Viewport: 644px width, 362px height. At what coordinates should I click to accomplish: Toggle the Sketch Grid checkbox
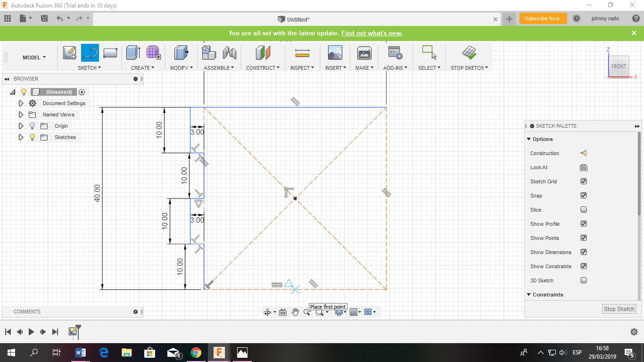pos(584,181)
